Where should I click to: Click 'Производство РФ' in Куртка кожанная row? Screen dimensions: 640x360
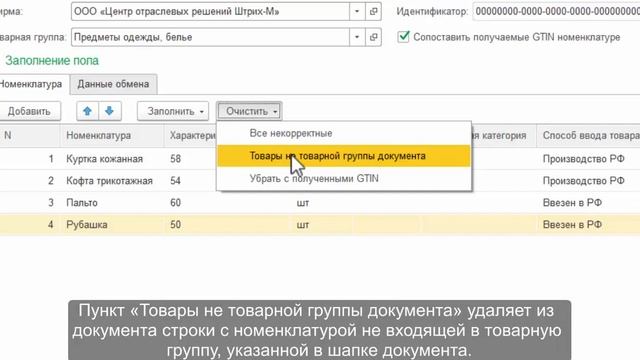click(584, 159)
